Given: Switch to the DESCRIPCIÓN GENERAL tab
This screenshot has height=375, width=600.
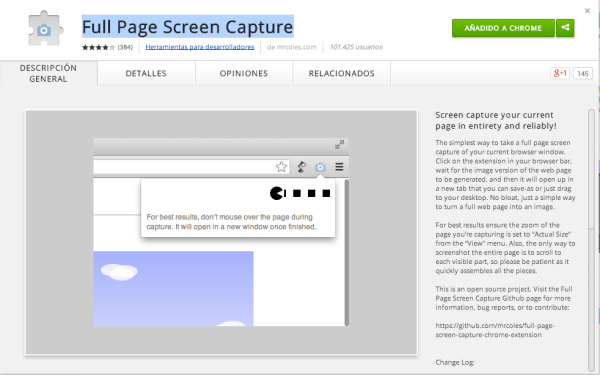Looking at the screenshot, I should point(48,73).
